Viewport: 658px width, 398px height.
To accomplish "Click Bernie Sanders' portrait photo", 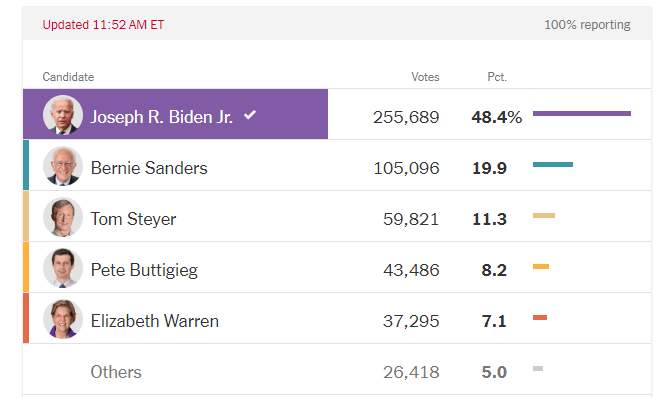I will coord(63,166).
